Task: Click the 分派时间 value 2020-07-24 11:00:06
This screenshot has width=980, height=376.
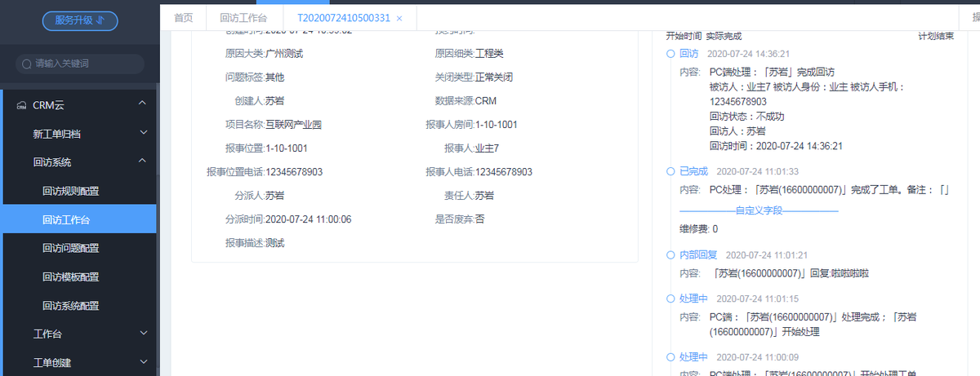Action: point(309,219)
